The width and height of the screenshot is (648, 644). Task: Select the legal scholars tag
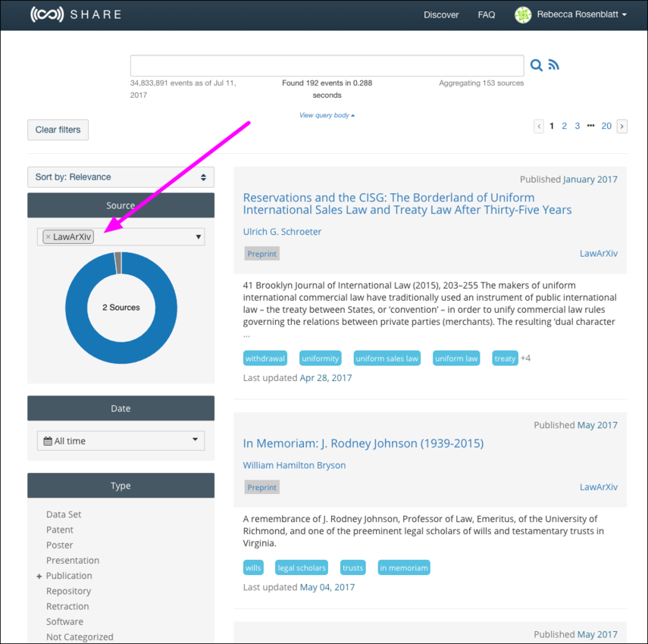tap(302, 567)
